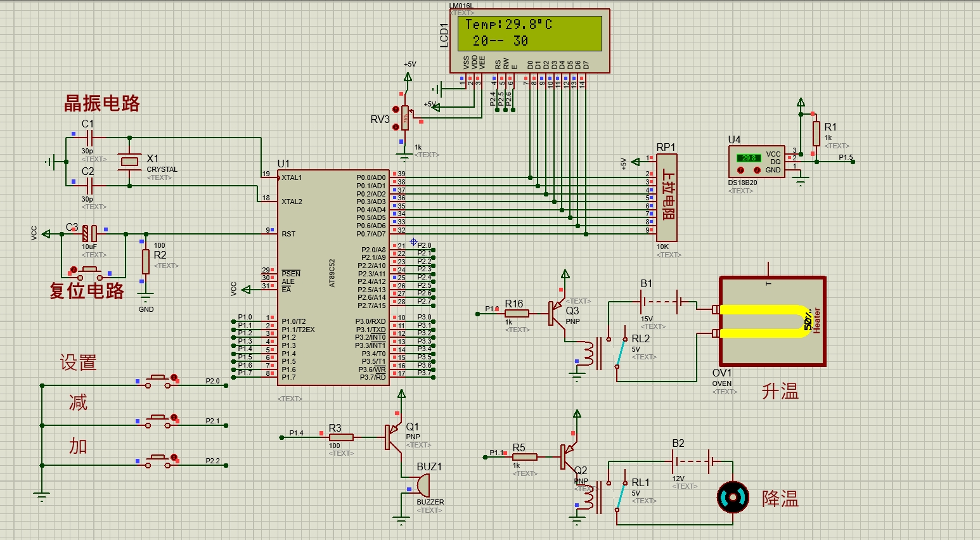This screenshot has width=980, height=540.
Task: Select resistor R5 body
Action: (x=525, y=456)
